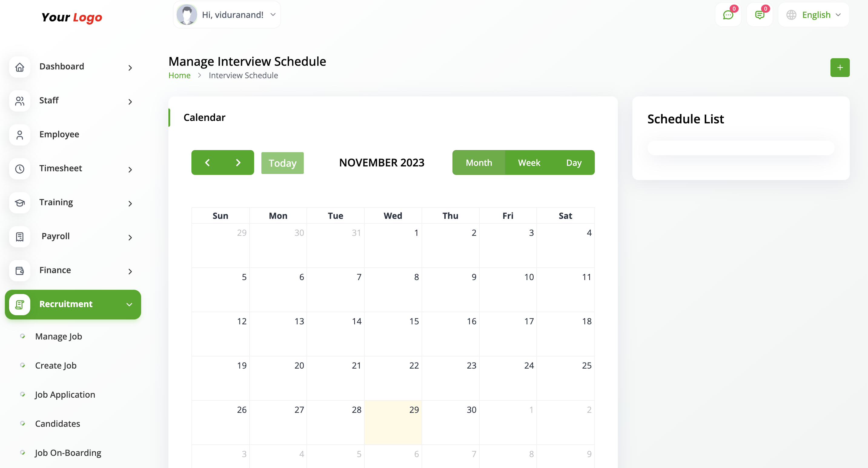Screen dimensions: 868x468
Task: Switch calendar to Day view
Action: click(574, 162)
